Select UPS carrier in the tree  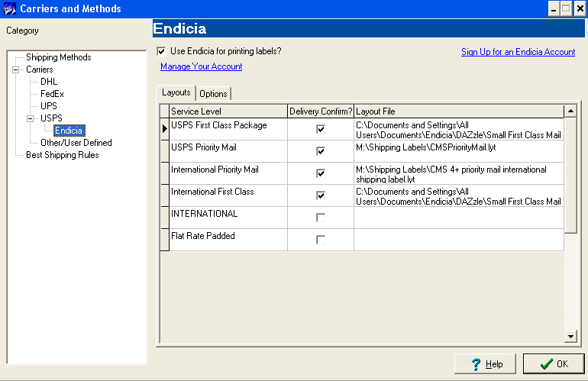pyautogui.click(x=49, y=106)
